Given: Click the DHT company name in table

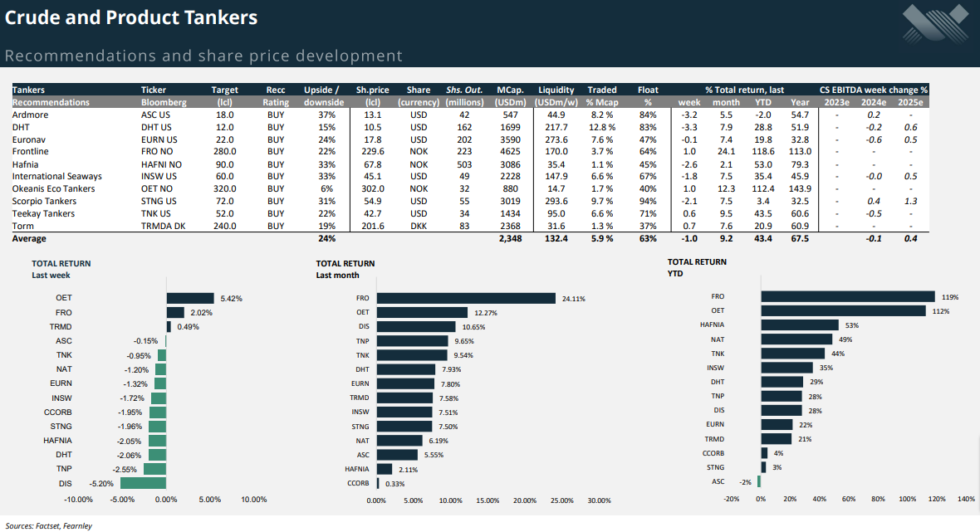Looking at the screenshot, I should point(21,127).
